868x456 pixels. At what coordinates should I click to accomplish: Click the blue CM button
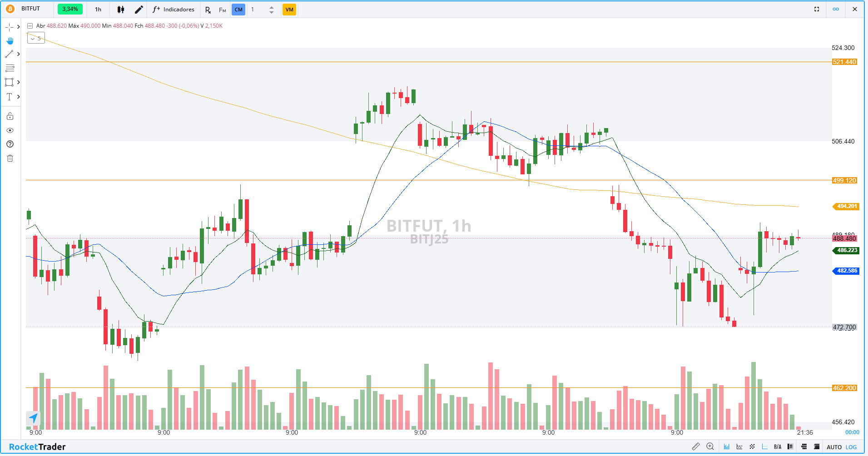pyautogui.click(x=238, y=10)
